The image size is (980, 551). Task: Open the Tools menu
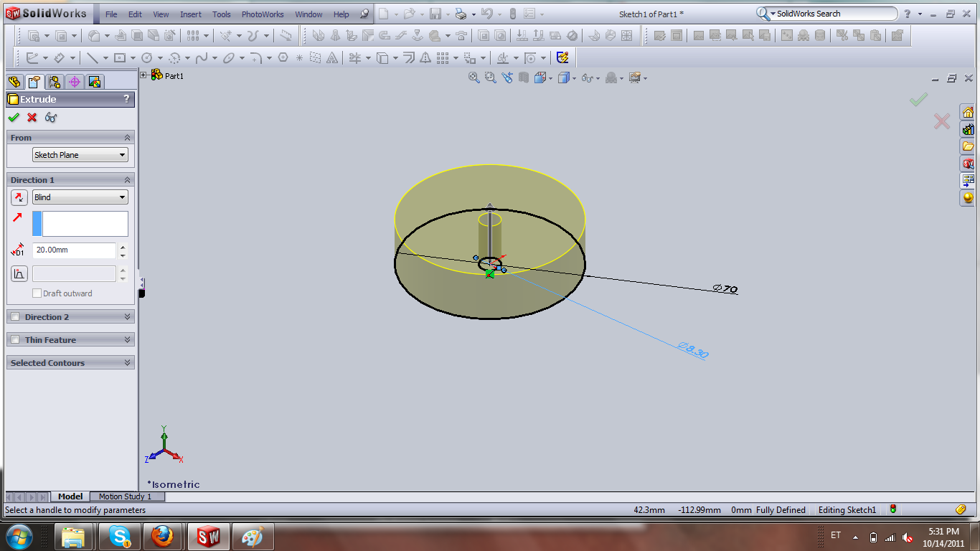(x=222, y=14)
